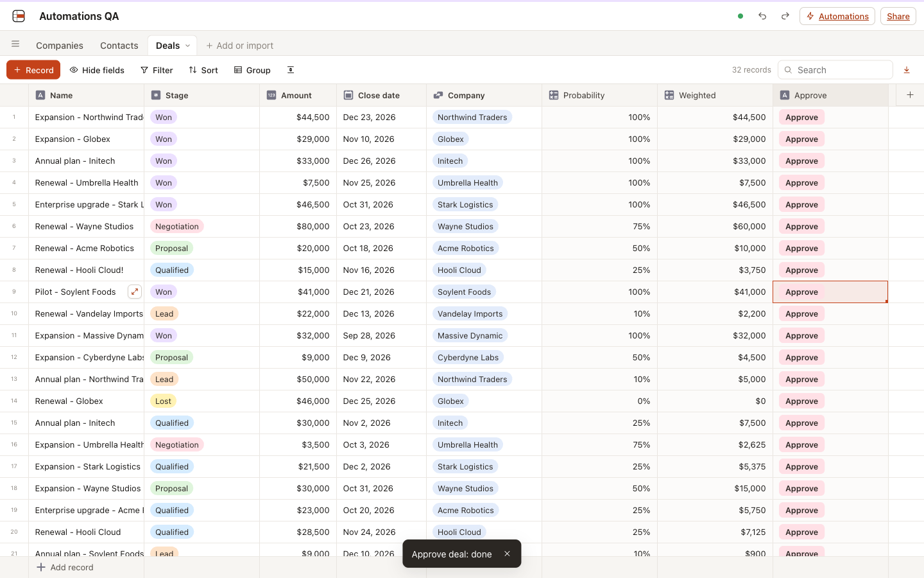Click Add record at bottom
The width and height of the screenshot is (924, 578).
point(65,567)
